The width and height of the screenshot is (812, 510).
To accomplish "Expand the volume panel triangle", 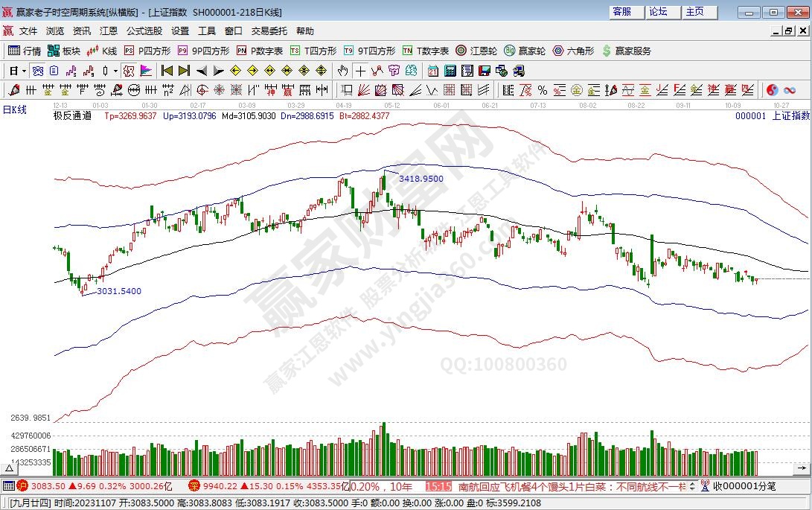I will coord(10,466).
